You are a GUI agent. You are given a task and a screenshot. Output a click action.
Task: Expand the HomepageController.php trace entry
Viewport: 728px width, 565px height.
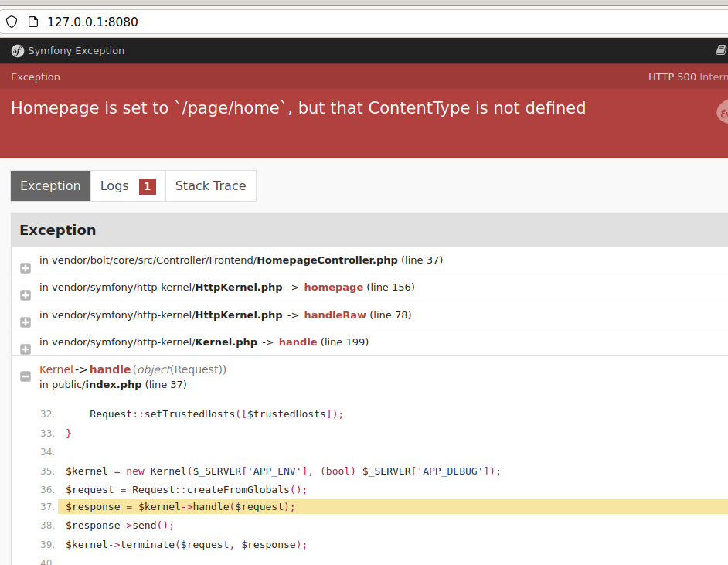[x=26, y=268]
